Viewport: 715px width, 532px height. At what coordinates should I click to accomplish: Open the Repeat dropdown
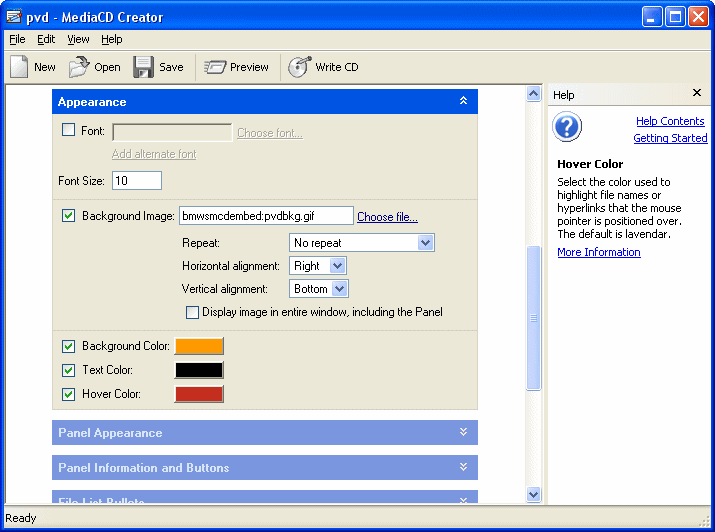coord(362,243)
